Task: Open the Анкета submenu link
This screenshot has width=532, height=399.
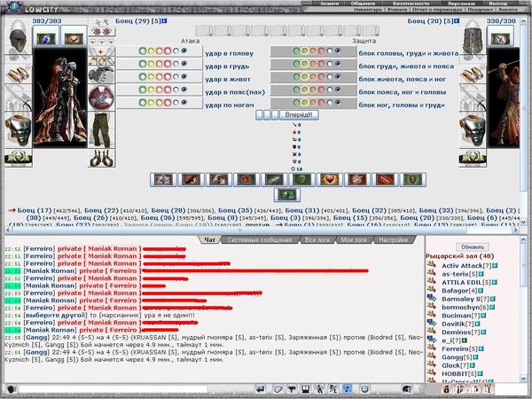Action: (508, 10)
